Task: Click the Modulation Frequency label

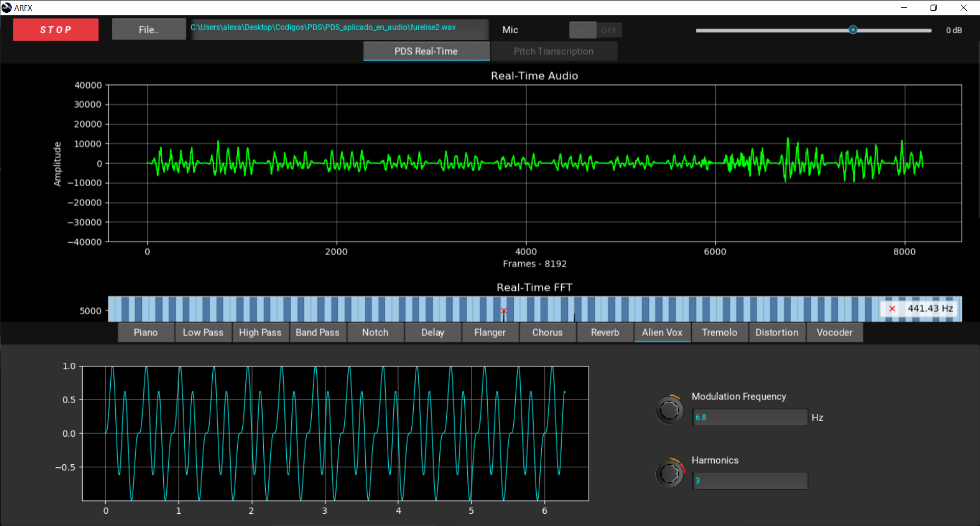Action: [x=739, y=396]
